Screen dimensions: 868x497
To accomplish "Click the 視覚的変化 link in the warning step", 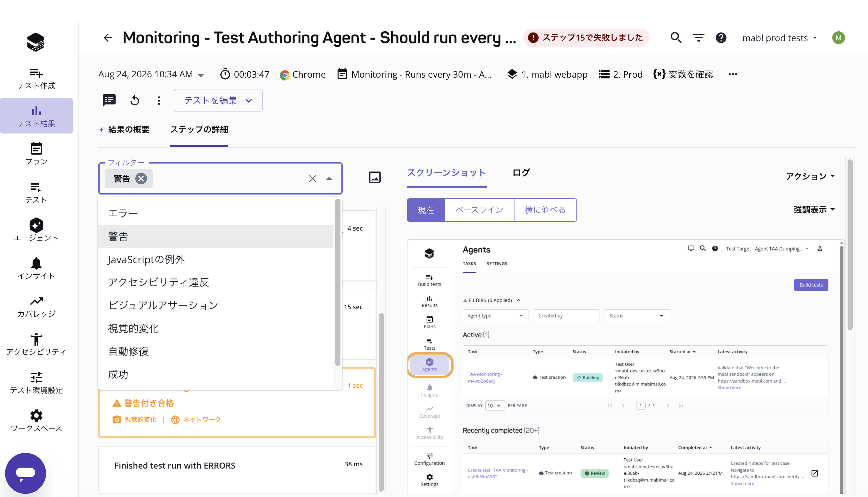I will (x=134, y=419).
